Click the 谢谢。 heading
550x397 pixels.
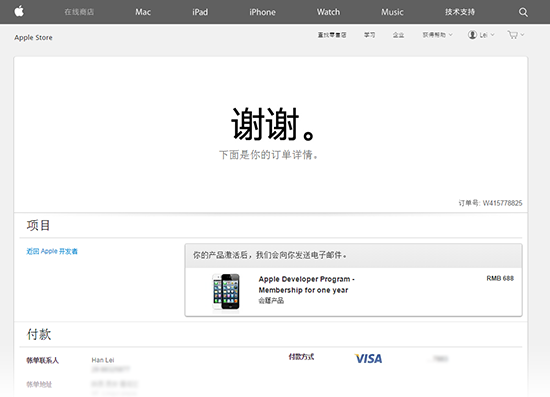pos(272,124)
